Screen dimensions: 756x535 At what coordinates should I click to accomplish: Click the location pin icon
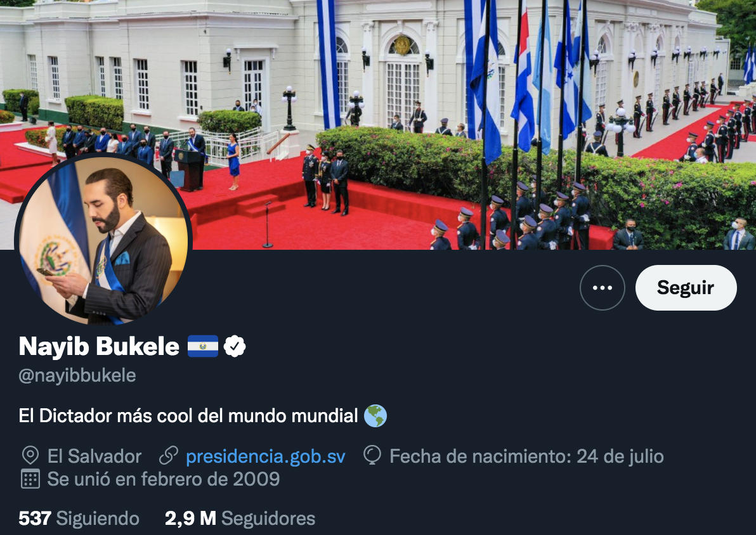tap(30, 456)
